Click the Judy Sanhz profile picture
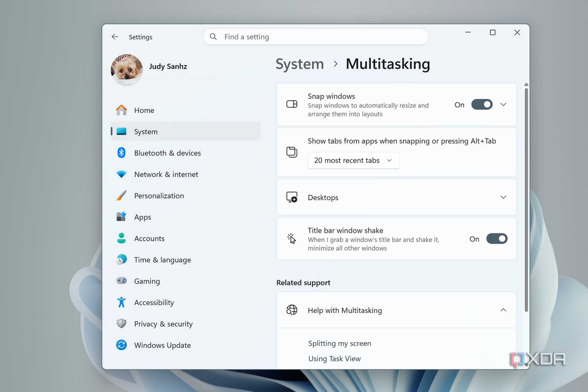 (127, 70)
